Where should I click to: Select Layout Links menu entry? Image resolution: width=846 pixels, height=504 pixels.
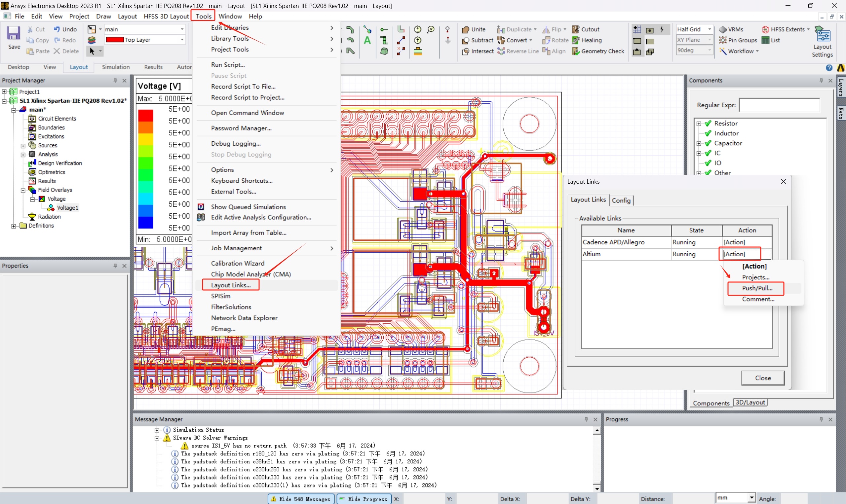click(x=231, y=285)
